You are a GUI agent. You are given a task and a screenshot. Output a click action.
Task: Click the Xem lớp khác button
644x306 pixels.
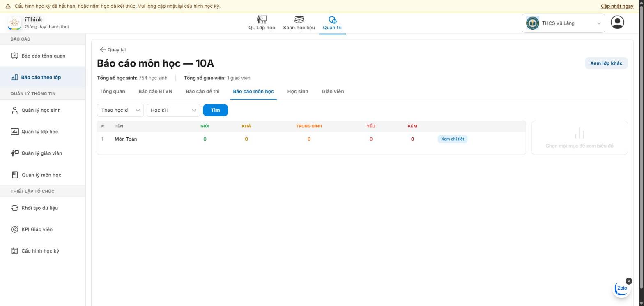tap(606, 63)
